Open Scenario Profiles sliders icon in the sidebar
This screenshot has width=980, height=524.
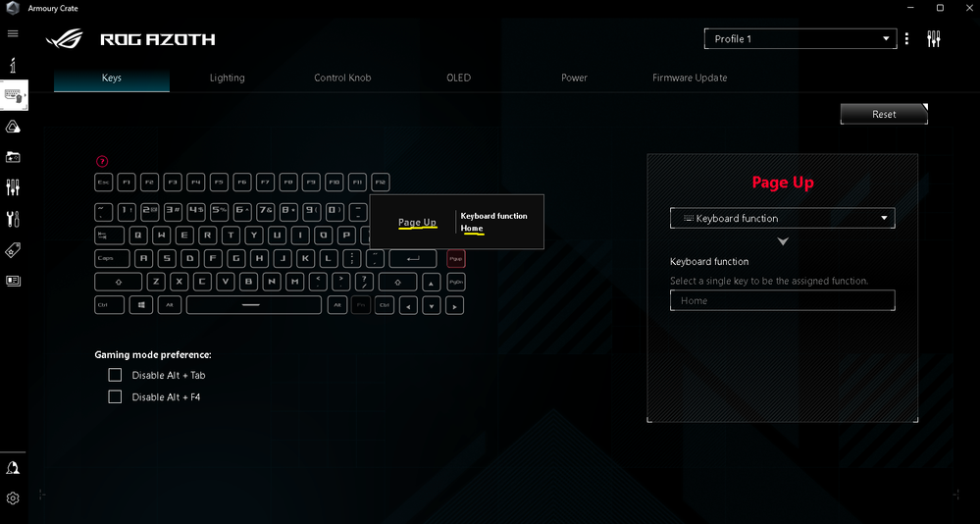pos(13,187)
